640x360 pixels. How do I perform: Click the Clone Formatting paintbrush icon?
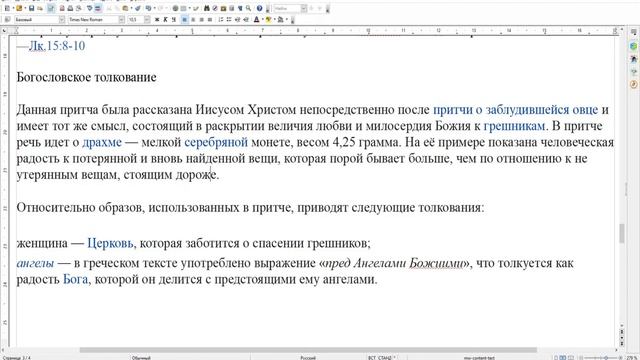[138, 8]
